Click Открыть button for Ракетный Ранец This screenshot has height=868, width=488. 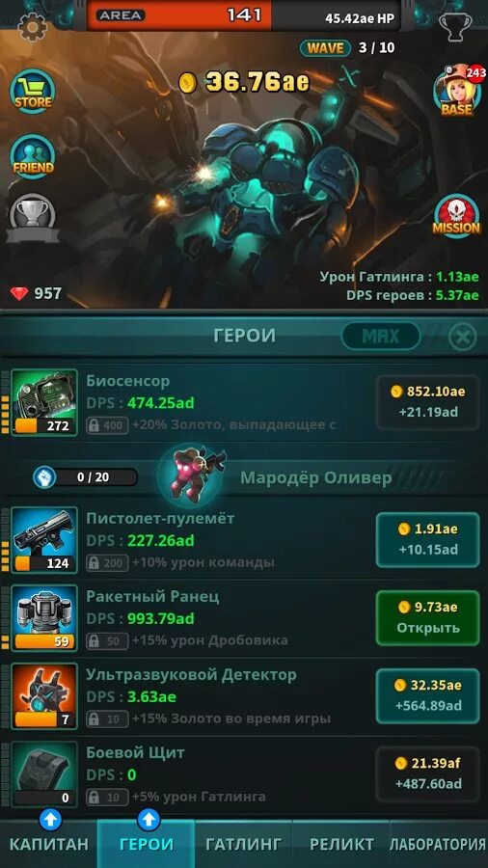(427, 618)
